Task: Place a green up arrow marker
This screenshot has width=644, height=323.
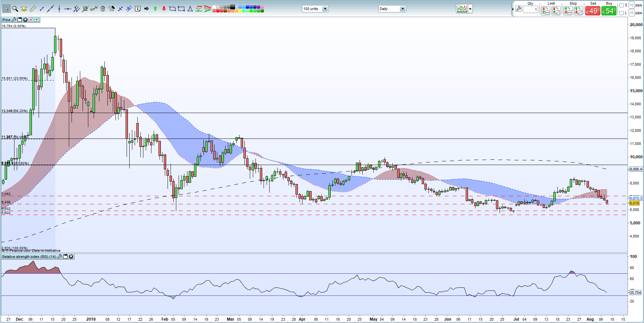Action: point(155,9)
